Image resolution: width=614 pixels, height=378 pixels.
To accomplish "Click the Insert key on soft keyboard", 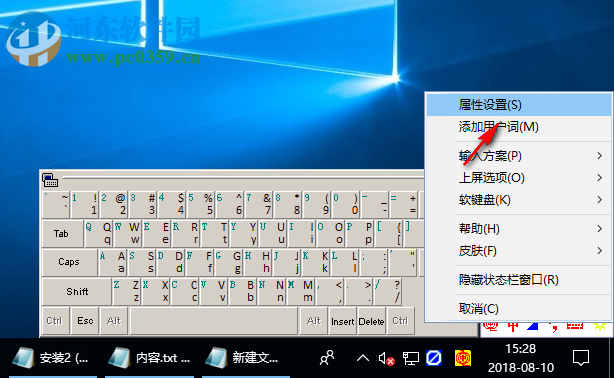I will coord(343,321).
